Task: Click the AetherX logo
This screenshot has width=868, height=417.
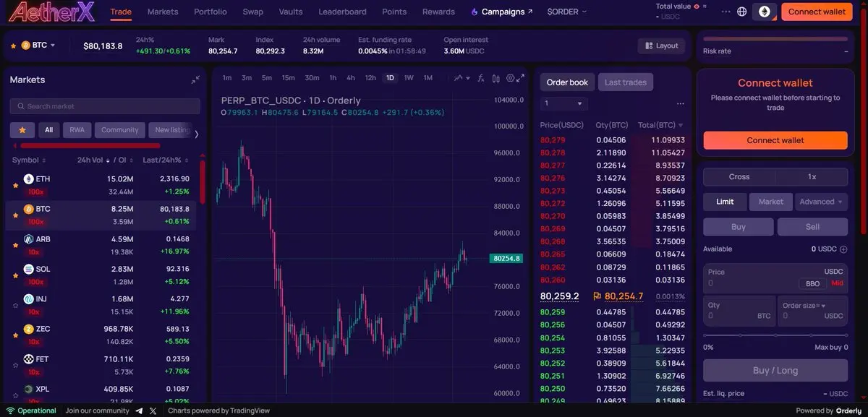Action: tap(51, 12)
